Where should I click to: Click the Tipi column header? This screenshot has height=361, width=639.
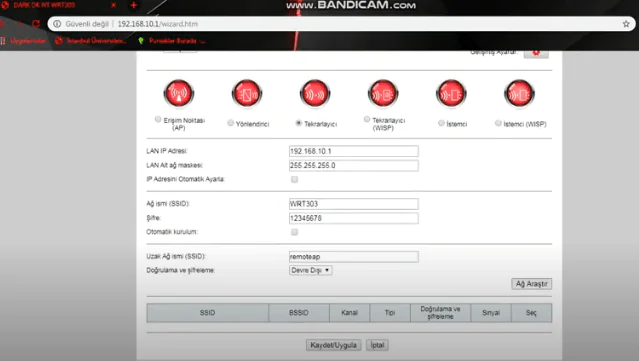coord(390,313)
